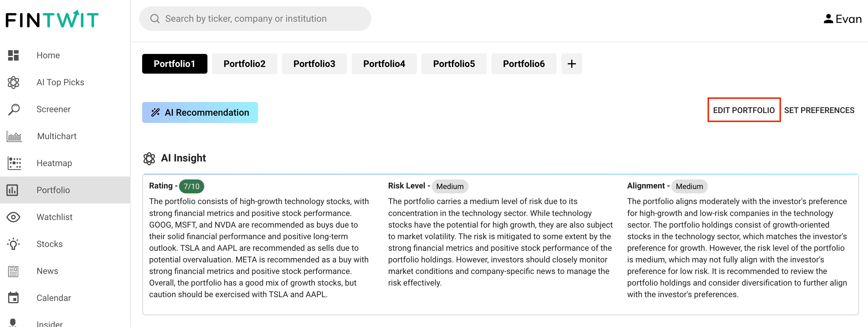Select Portfolio in the sidebar

65,190
